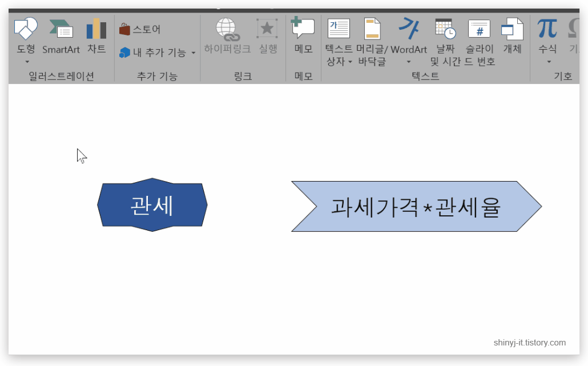The image size is (588, 366).
Task: Open the 스토어 add-in store
Action: [140, 29]
